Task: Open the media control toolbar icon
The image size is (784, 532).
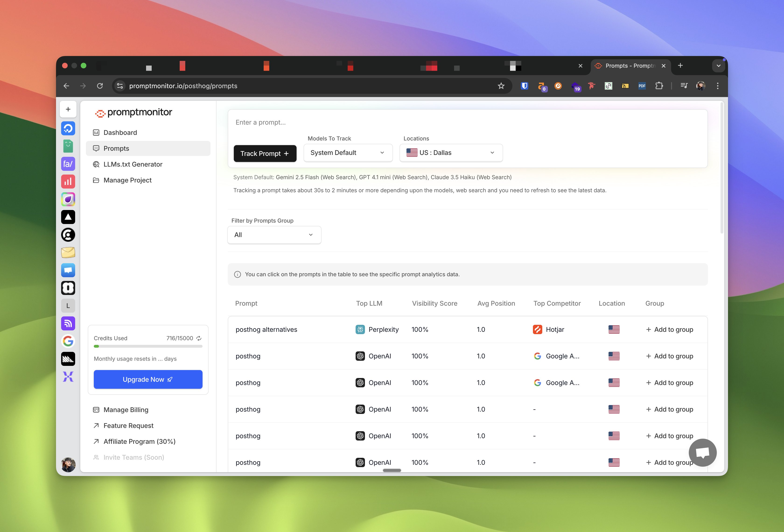Action: point(684,86)
